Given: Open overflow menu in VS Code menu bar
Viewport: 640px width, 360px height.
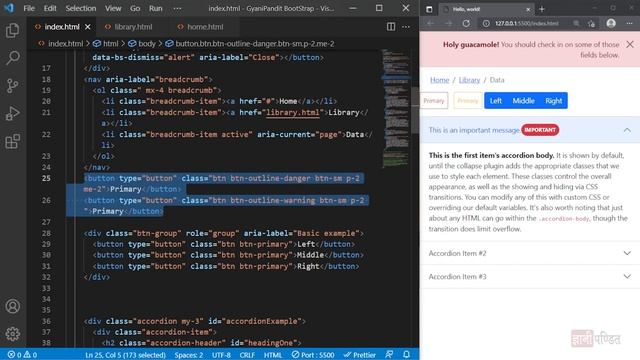Looking at the screenshot, I should click(x=177, y=8).
